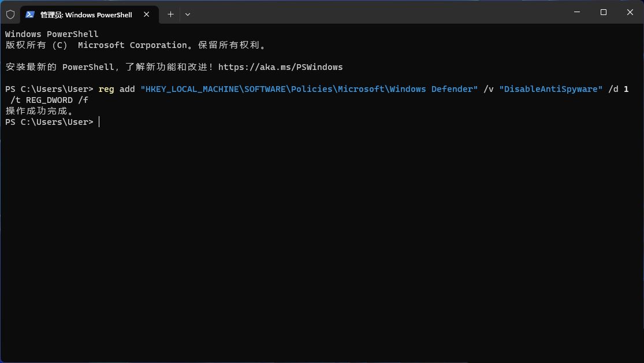Click the shield icon in the title bar

[x=10, y=14]
